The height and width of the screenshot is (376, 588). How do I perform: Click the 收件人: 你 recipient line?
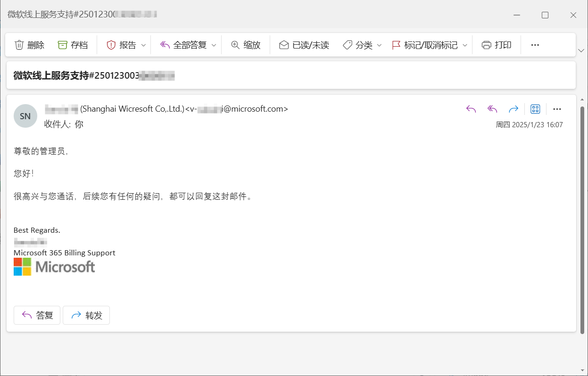tap(64, 124)
